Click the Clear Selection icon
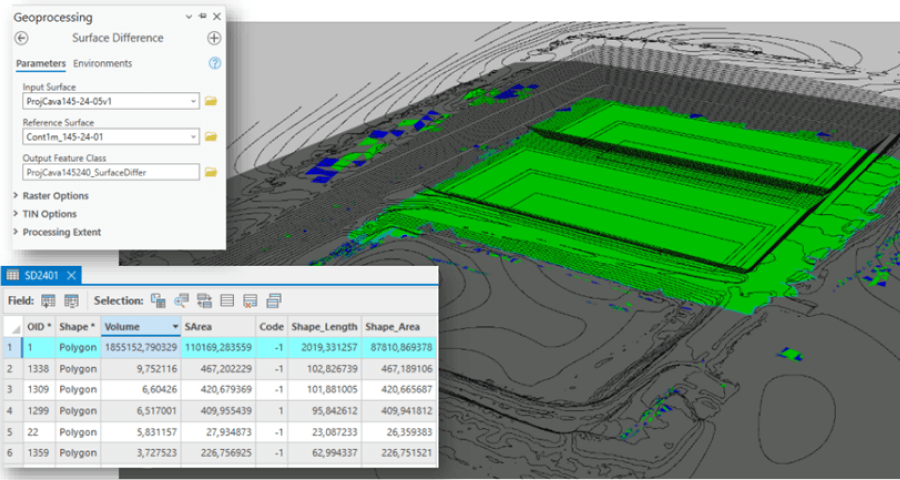Image resolution: width=900 pixels, height=480 pixels. (228, 300)
